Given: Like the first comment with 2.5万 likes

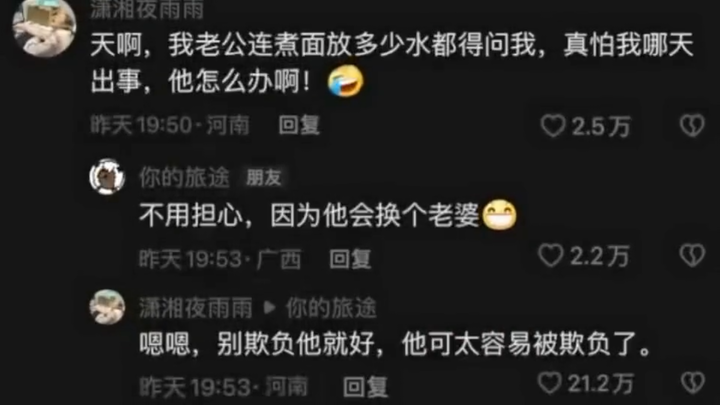Looking at the screenshot, I should pos(552,126).
